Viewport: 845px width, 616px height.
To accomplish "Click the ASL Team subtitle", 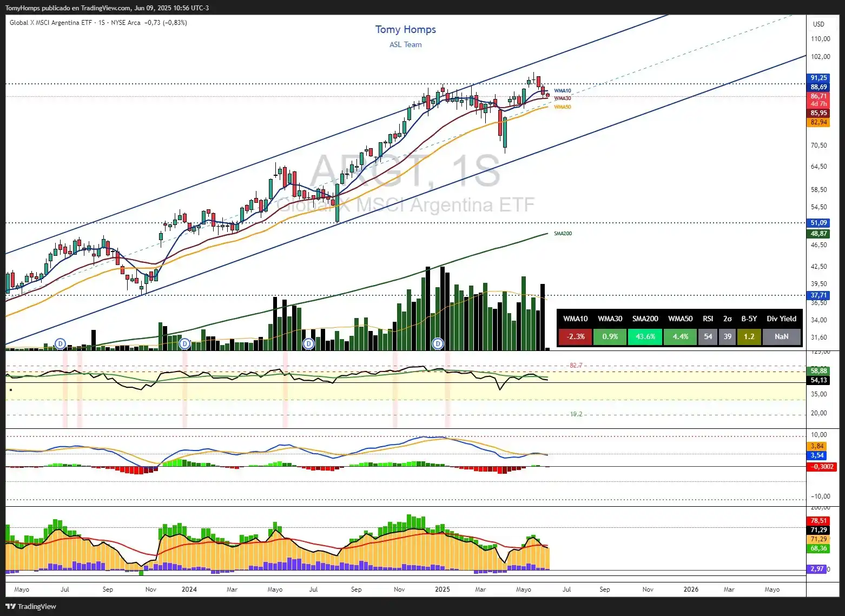I will (406, 44).
